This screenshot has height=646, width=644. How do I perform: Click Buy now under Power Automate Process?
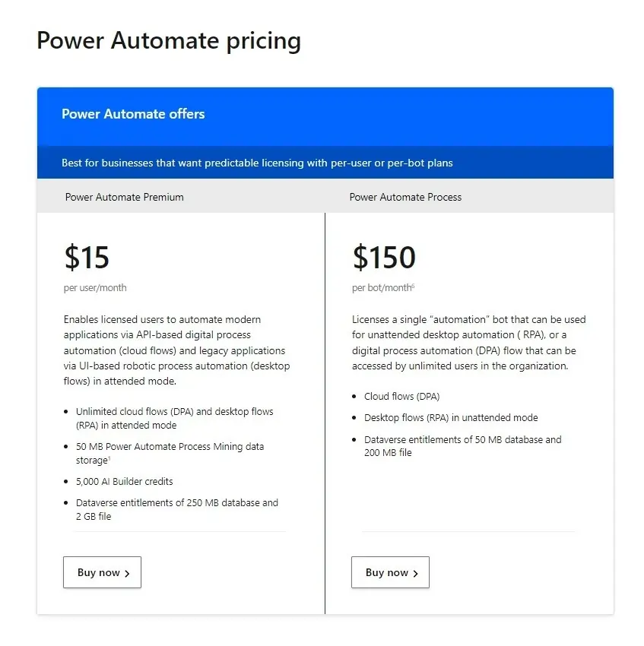390,572
